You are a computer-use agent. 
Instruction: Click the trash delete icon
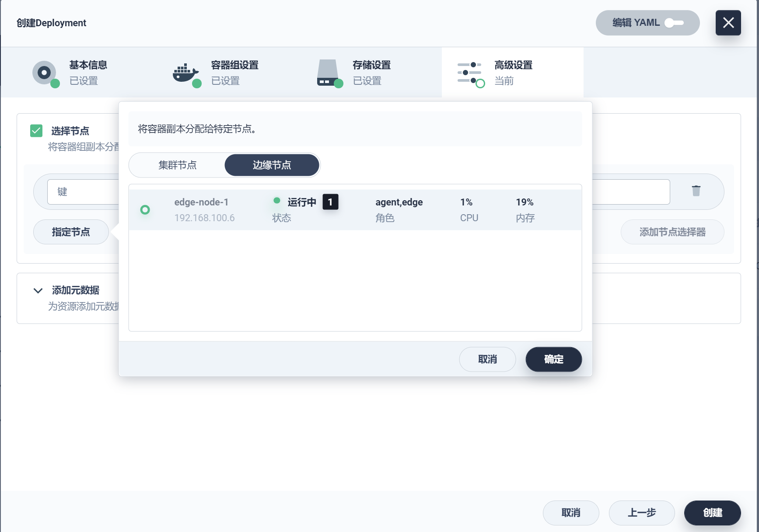pos(696,191)
